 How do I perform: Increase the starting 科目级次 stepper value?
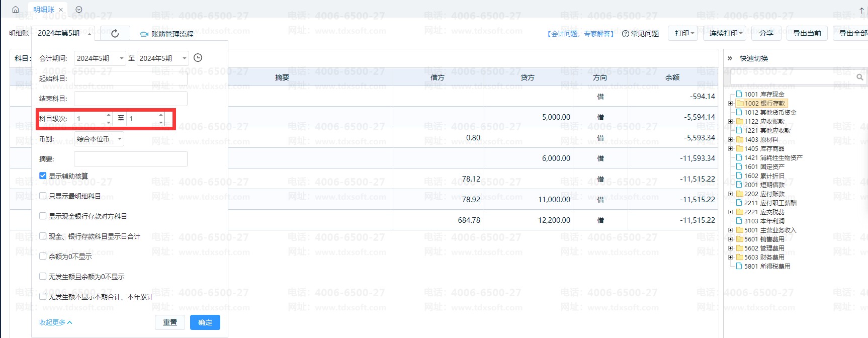click(109, 116)
